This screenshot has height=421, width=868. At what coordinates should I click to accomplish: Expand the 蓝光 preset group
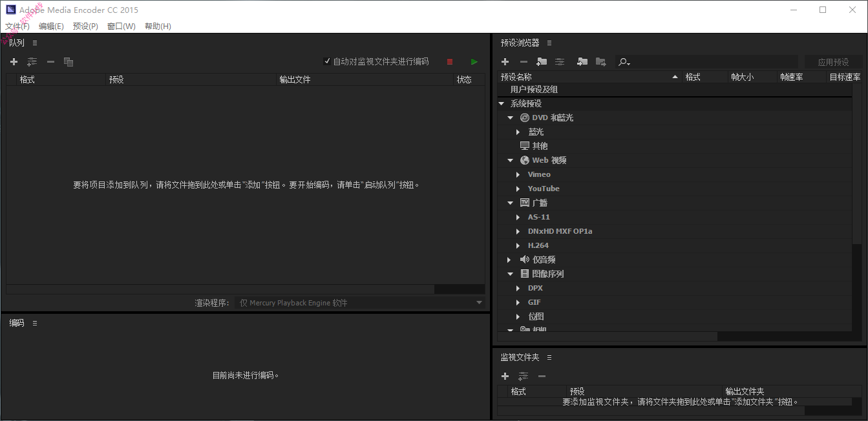518,132
